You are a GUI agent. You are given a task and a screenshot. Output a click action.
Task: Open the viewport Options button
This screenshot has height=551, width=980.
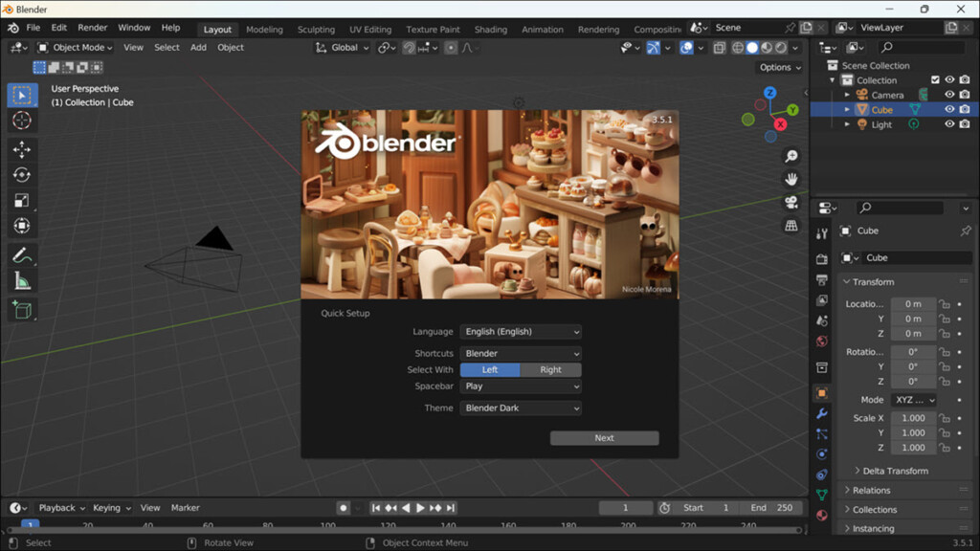click(780, 68)
